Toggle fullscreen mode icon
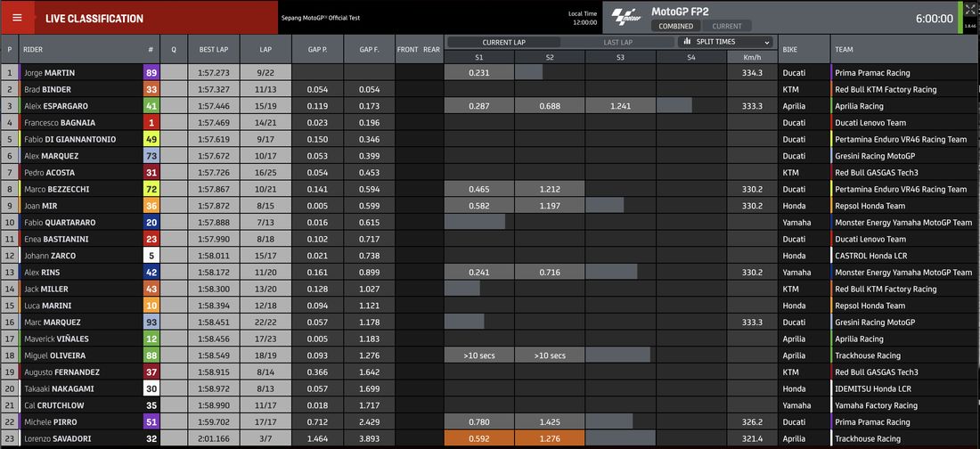The width and height of the screenshot is (980, 449). coord(969,10)
